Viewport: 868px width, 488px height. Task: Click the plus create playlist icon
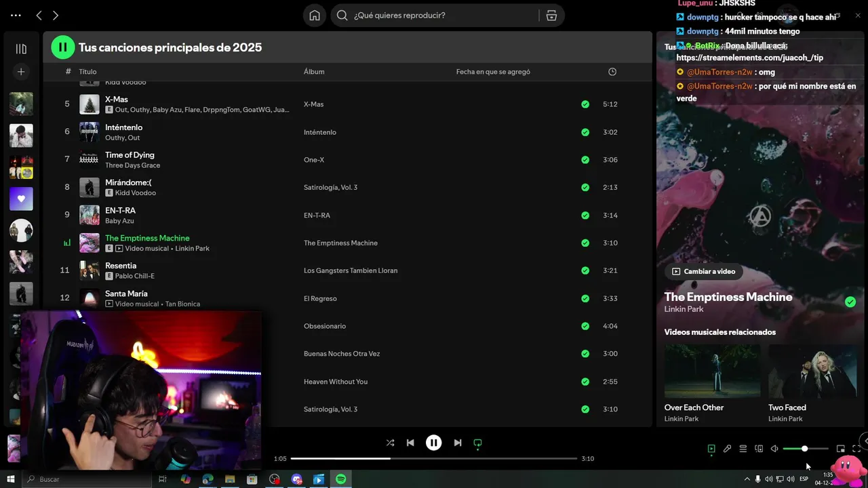tap(21, 72)
